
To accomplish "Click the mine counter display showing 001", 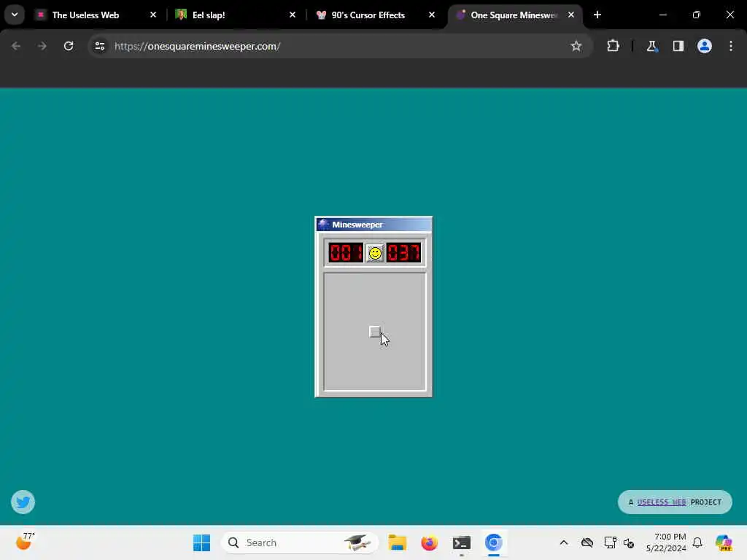I will tap(346, 253).
